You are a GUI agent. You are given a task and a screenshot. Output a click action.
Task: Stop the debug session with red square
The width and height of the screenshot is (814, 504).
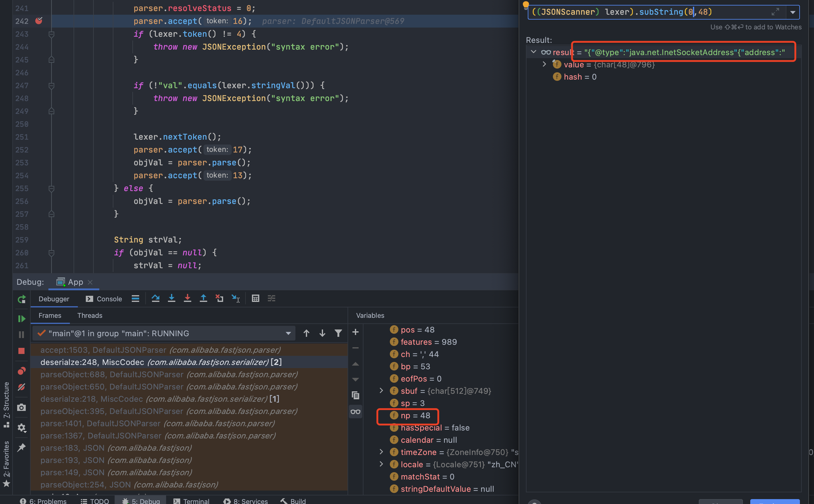coord(22,351)
